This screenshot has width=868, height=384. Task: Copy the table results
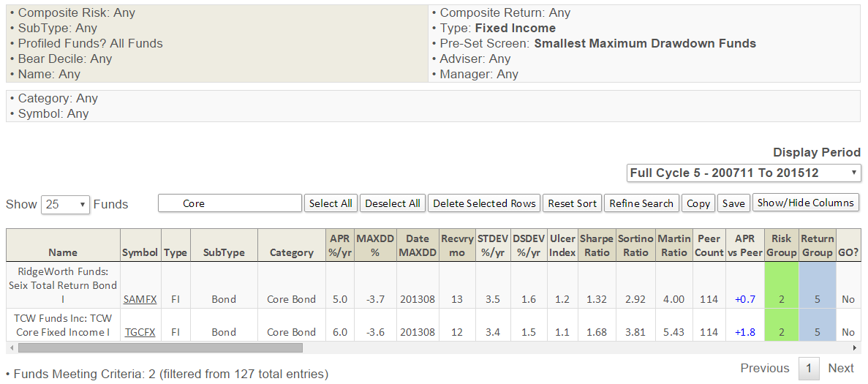click(x=698, y=203)
